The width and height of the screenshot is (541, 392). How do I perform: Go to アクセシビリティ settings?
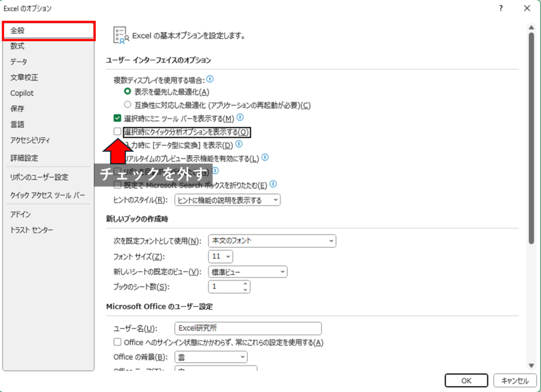[48, 141]
